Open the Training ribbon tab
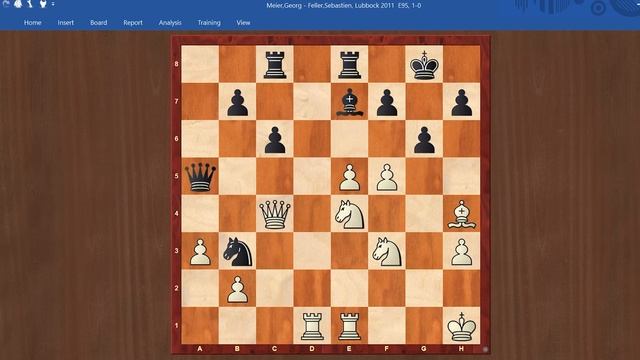This screenshot has width=640, height=360. pos(209,23)
